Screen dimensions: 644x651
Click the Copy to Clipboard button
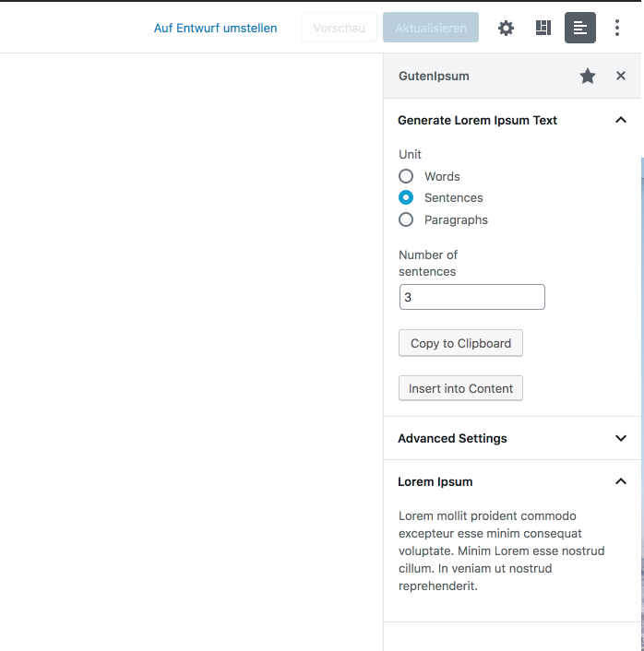tap(460, 343)
